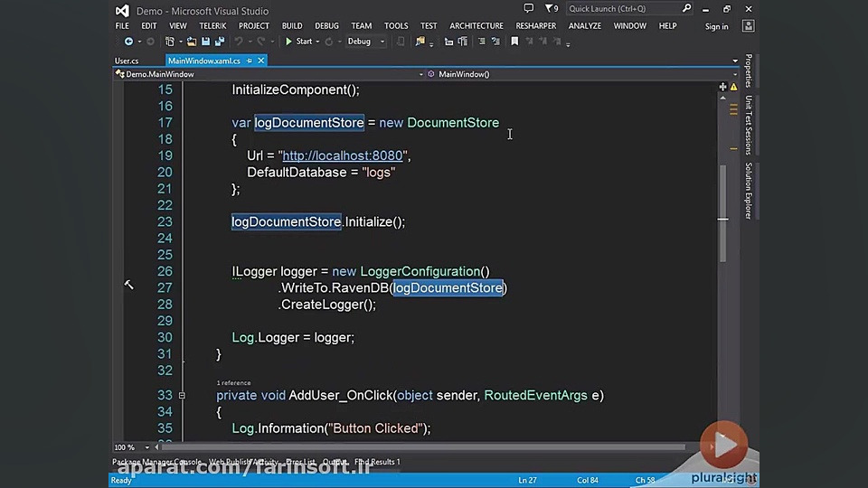Click the Clear Bookmarks icon
The height and width of the screenshot is (488, 868).
(x=557, y=42)
